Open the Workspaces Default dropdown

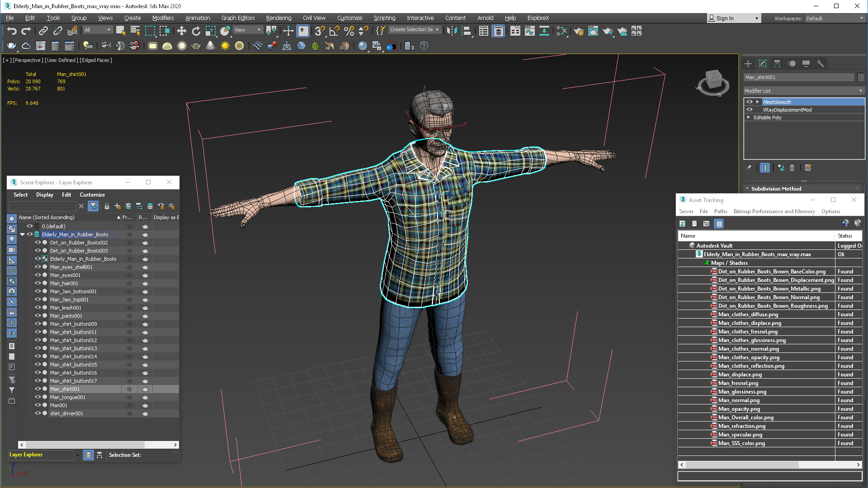[x=835, y=19]
